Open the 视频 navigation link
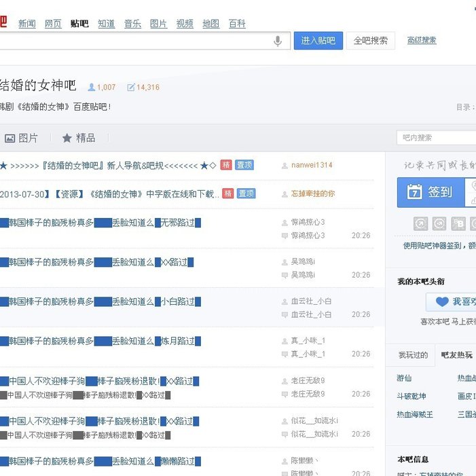The image size is (476, 476). click(185, 23)
